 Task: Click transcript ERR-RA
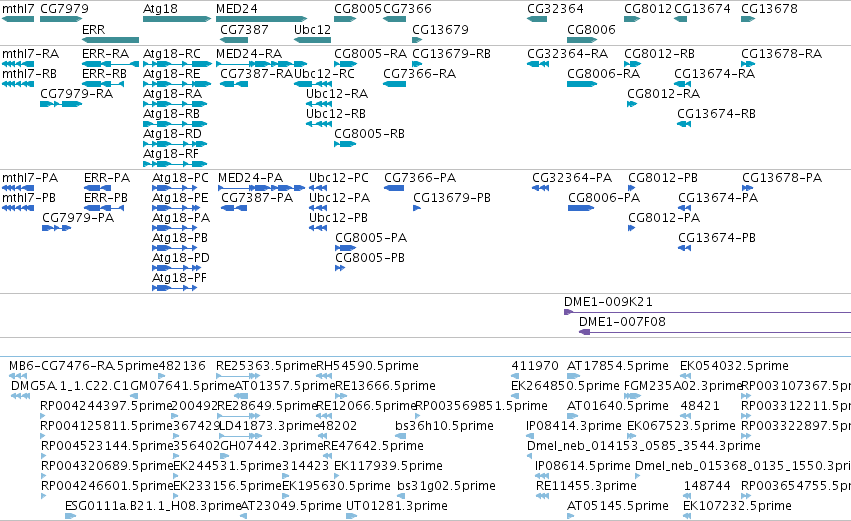pos(105,54)
